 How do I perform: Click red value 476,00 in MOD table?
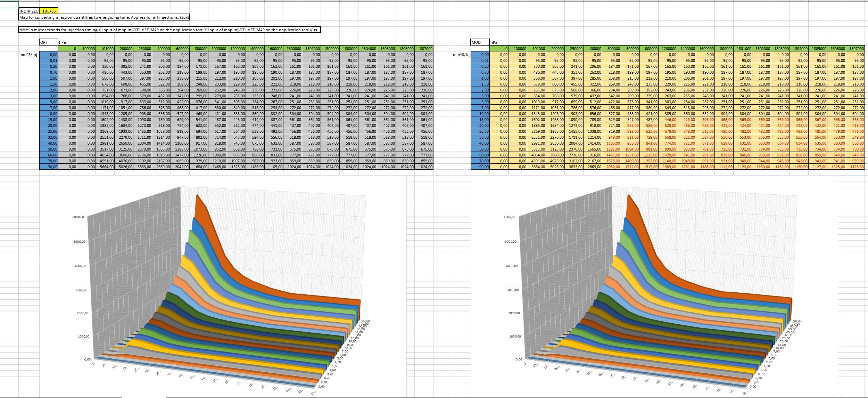point(855,131)
